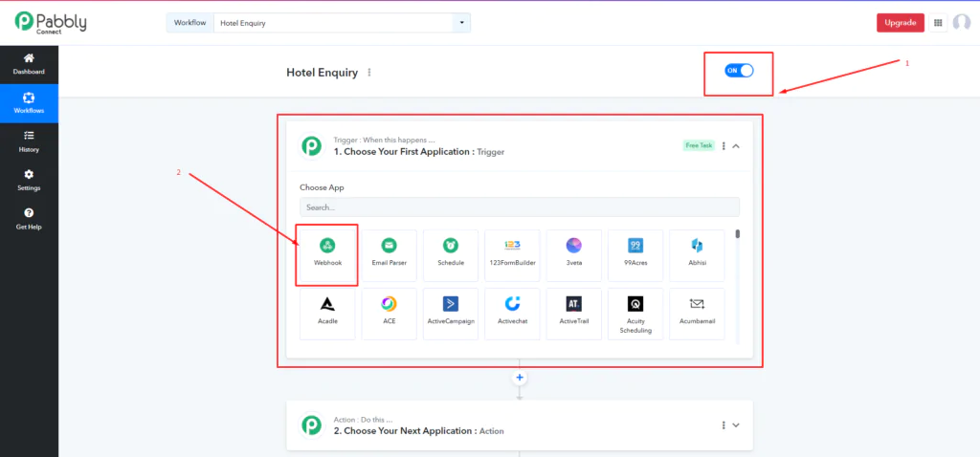
Task: Add a step with the plus button
Action: click(520, 378)
